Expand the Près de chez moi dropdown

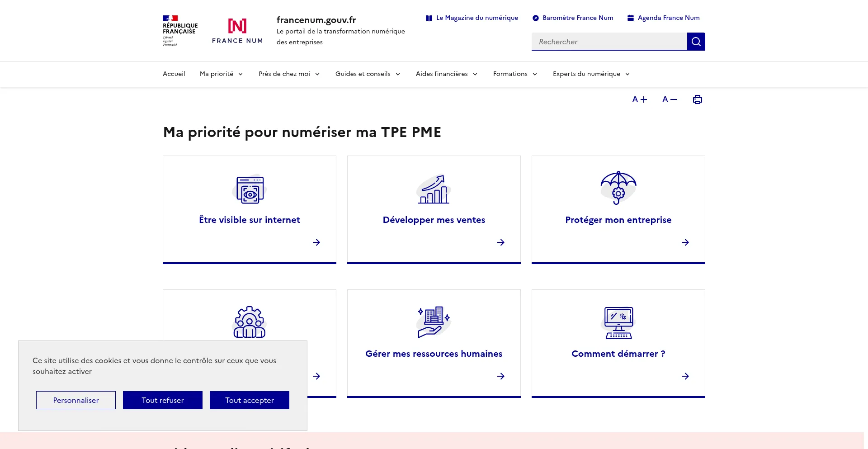coord(289,74)
